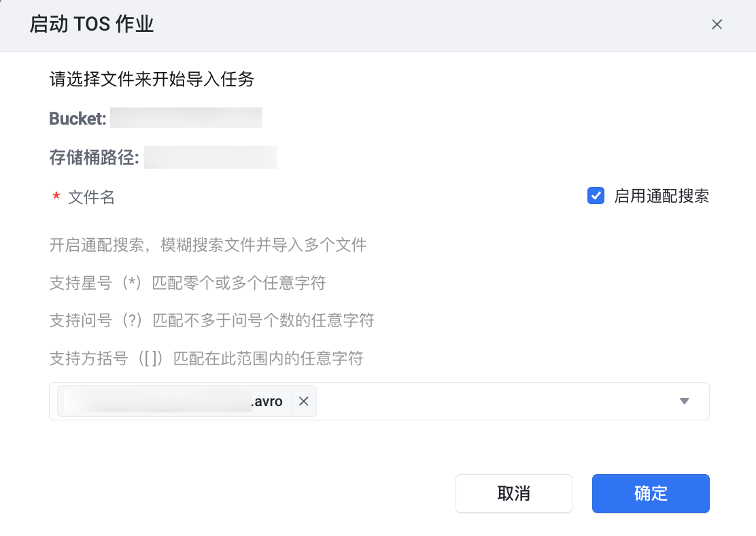Click the 文件名 field label
The height and width of the screenshot is (536, 756).
91,197
